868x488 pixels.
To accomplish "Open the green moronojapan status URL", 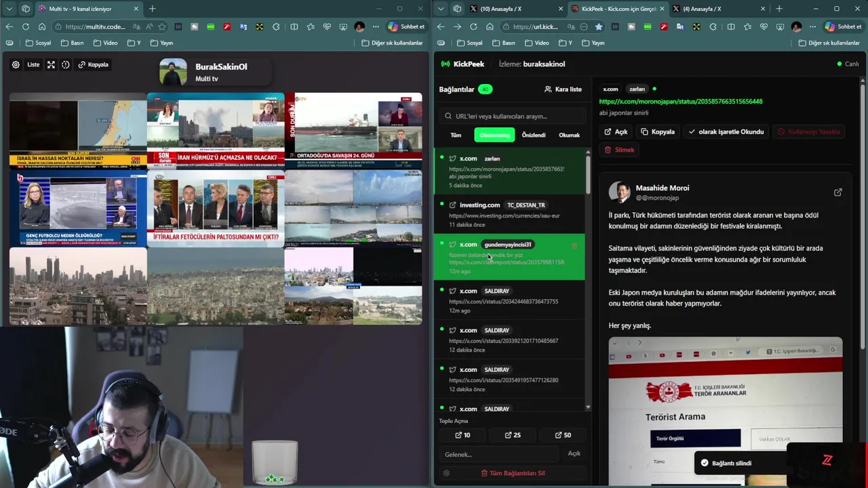I will [x=681, y=102].
